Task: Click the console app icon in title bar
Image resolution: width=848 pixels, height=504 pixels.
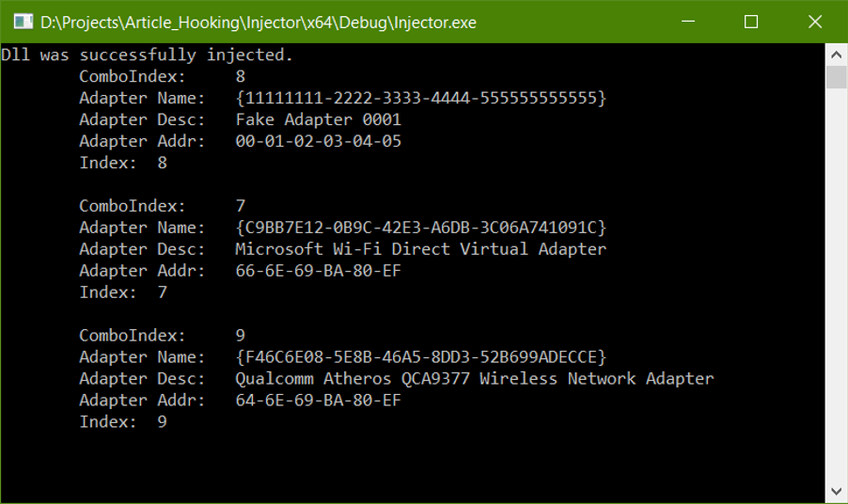Action: point(23,22)
